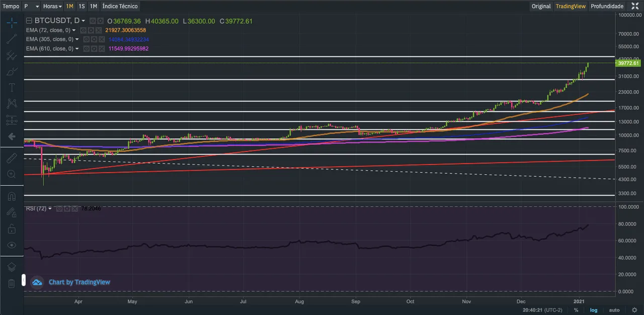644x315 pixels.
Task: Select the 1S interval
Action: (x=82, y=6)
